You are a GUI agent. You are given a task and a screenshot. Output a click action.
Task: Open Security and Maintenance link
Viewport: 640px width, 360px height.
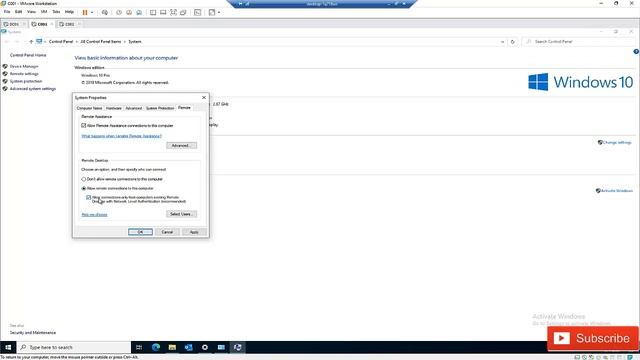tap(33, 333)
